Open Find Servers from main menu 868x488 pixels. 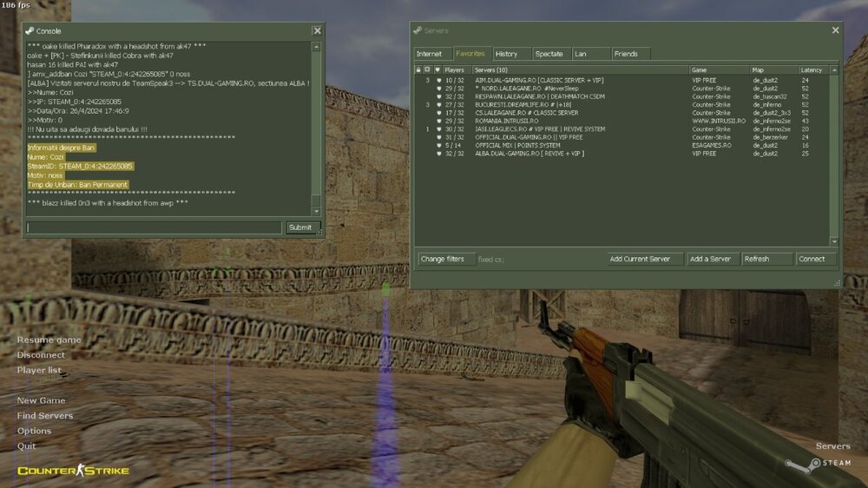[x=45, y=416]
